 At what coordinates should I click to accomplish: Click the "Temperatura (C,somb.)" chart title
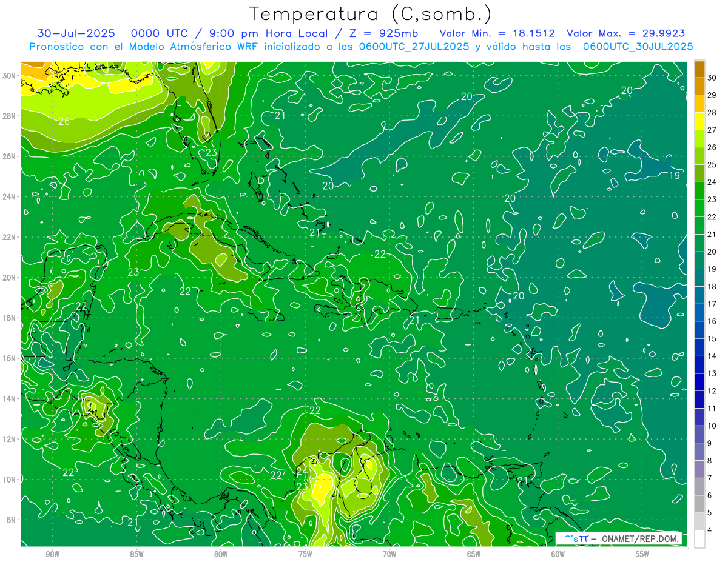371,14
